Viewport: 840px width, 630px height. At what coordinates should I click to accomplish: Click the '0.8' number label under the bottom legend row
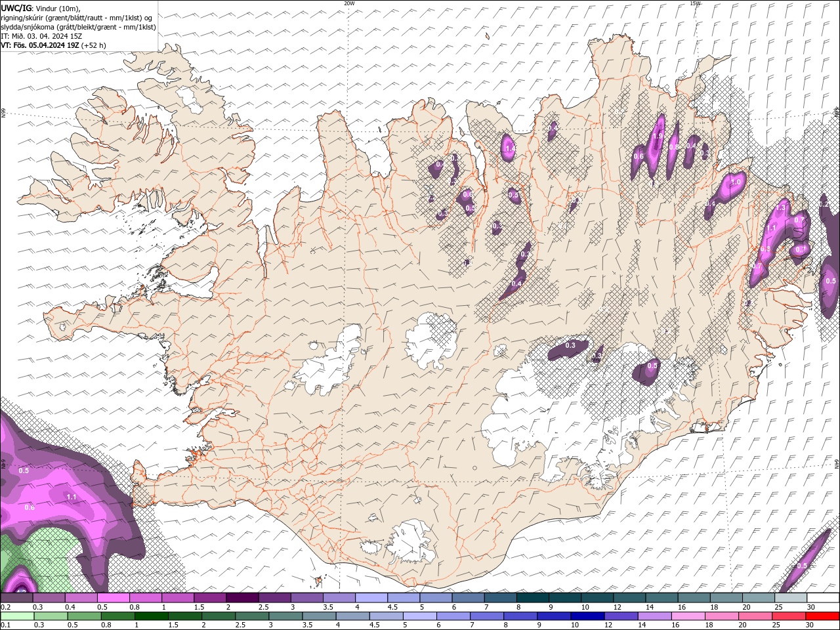pyautogui.click(x=106, y=625)
